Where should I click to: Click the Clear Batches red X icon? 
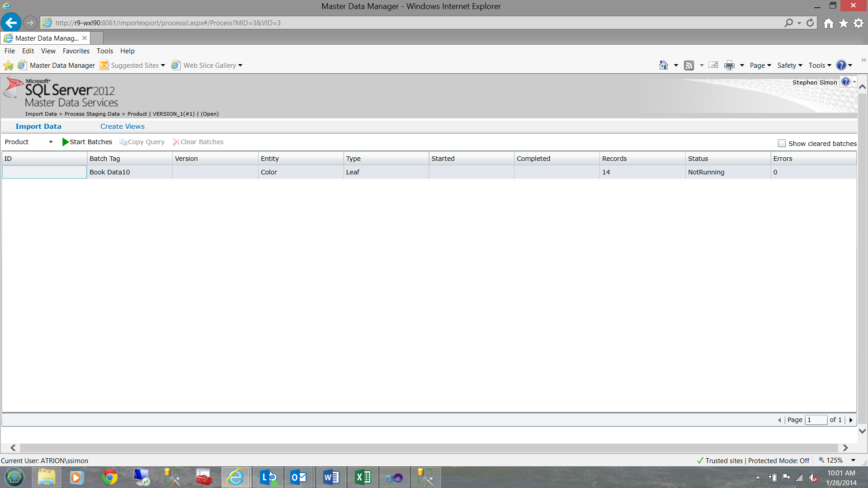coord(176,142)
